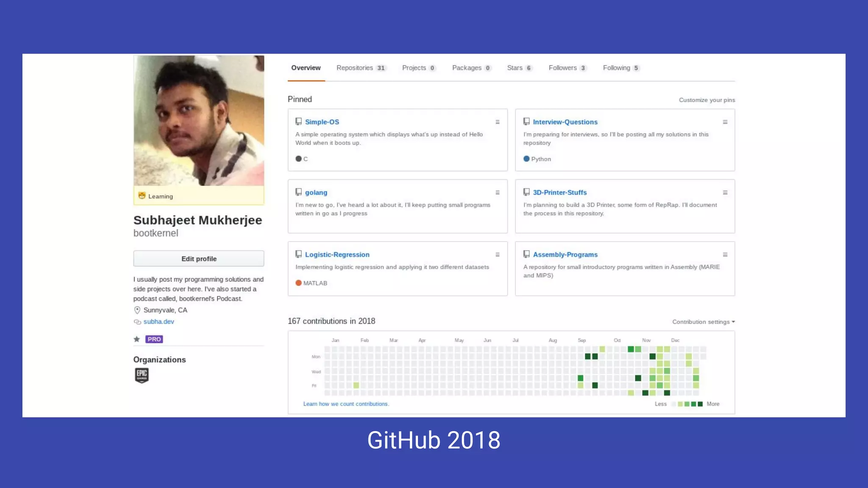
Task: Grab the reorder handle on Logistic-Regression card
Action: coord(498,255)
